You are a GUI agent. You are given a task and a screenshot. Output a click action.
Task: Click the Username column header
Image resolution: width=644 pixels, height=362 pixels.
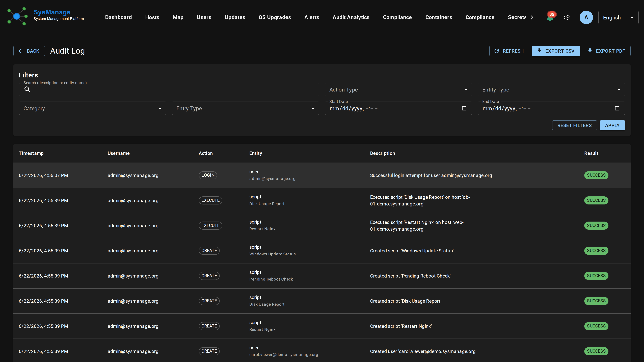[x=119, y=153]
